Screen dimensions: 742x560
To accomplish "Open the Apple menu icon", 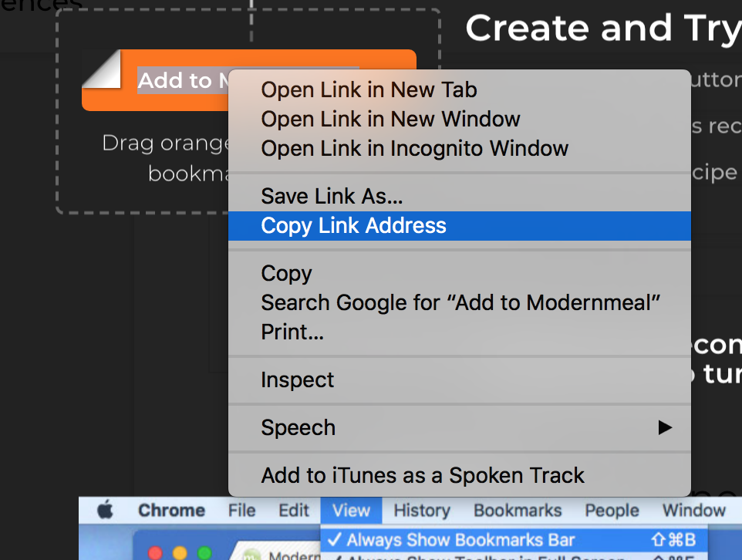I will (105, 511).
